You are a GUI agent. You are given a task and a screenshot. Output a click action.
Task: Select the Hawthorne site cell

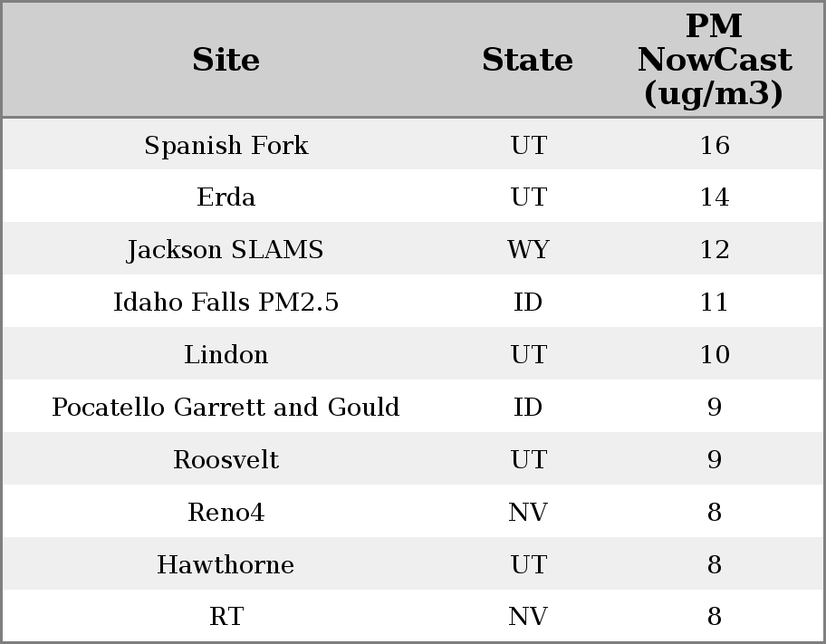click(x=226, y=565)
